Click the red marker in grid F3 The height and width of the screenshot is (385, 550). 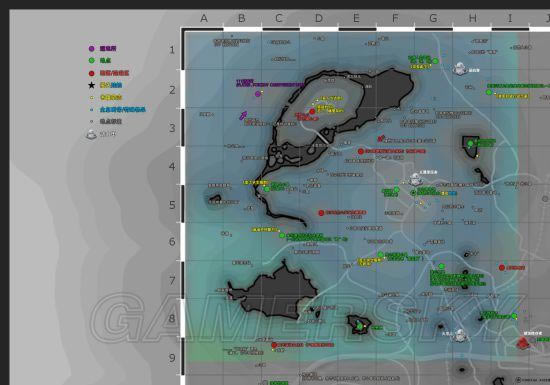click(x=381, y=139)
